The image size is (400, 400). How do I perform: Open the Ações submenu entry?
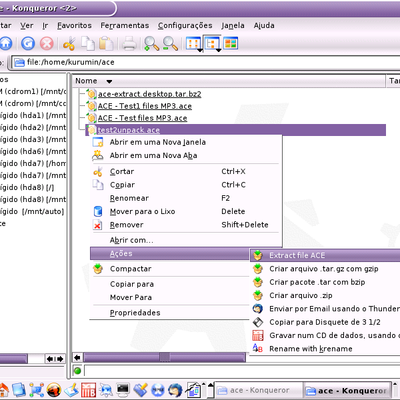[170, 254]
